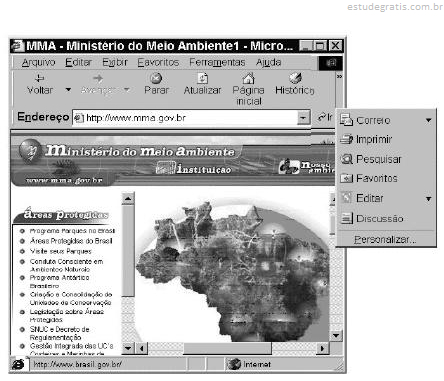Viewport: 444px width, 381px height.
Task: Expand the Correo submenu arrow
Action: 429,120
